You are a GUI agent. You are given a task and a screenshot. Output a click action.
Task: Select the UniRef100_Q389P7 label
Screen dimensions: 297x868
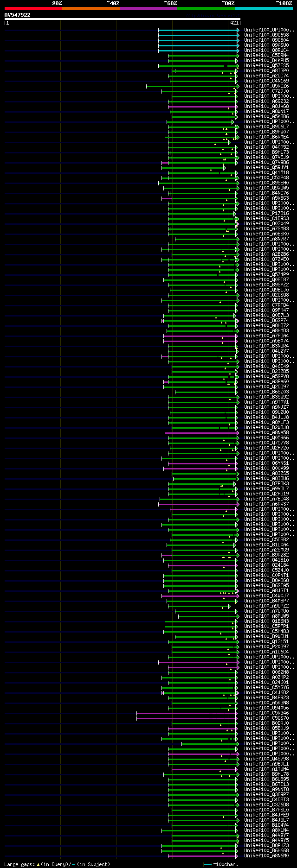(x=266, y=794)
